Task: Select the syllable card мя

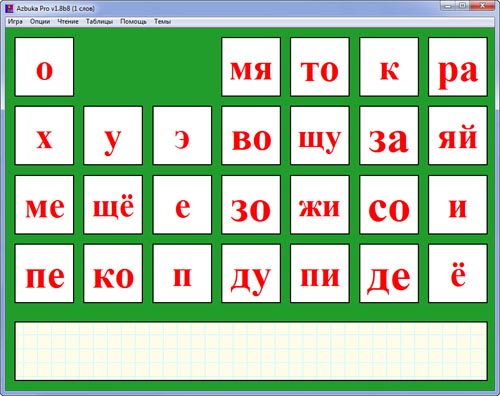Action: 251,67
